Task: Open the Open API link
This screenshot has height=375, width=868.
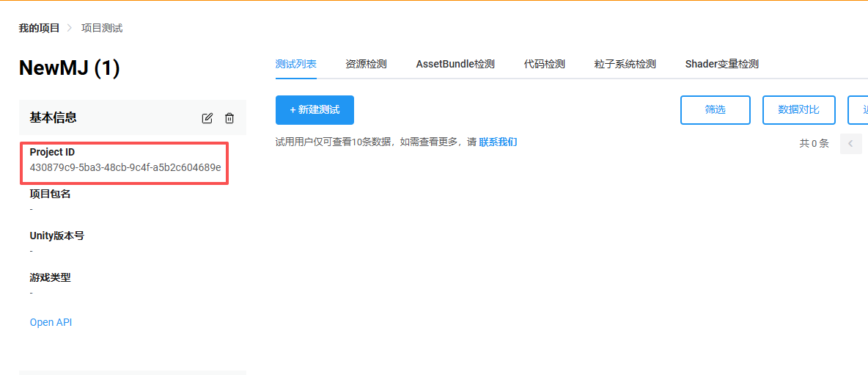Action: coord(51,322)
